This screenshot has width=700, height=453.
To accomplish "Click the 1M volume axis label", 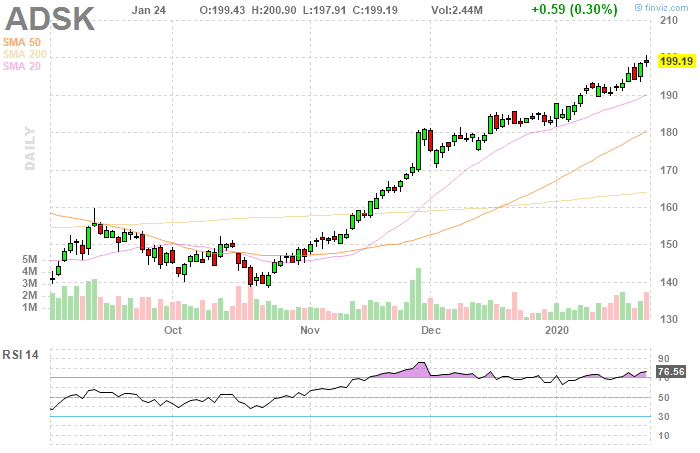I will [29, 308].
